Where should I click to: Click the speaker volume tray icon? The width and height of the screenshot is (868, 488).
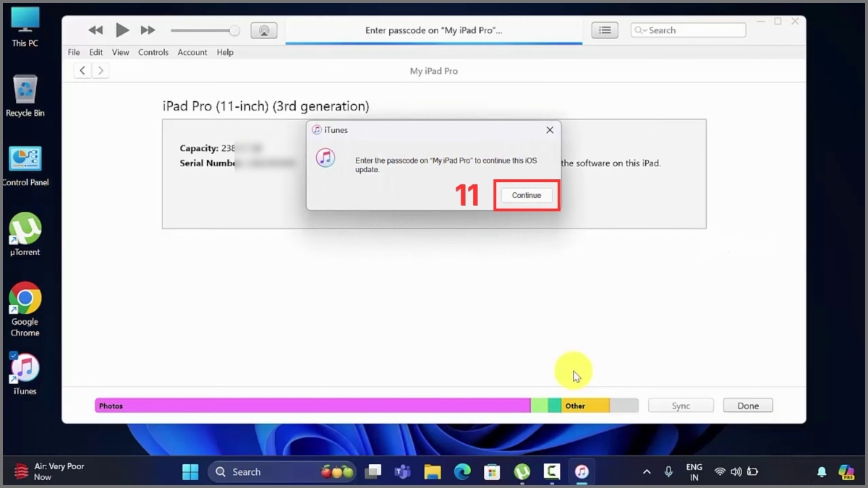pyautogui.click(x=736, y=472)
